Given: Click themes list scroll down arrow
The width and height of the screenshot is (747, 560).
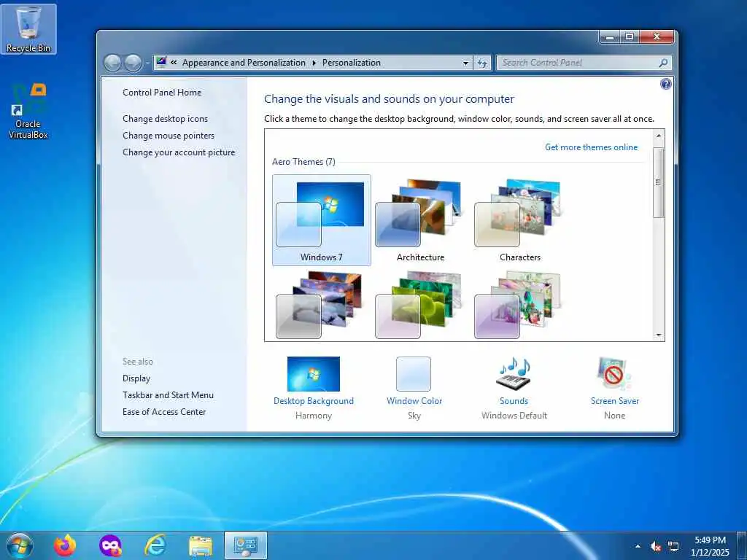Looking at the screenshot, I should pyautogui.click(x=659, y=335).
